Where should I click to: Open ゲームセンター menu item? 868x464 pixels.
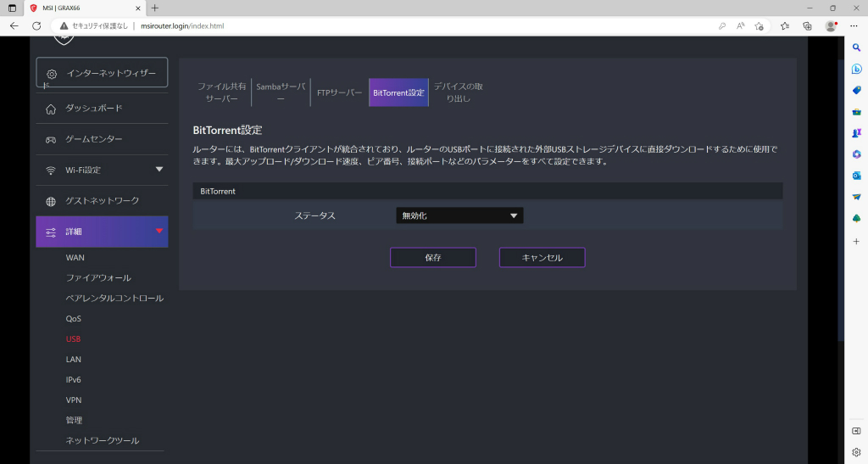coord(94,139)
